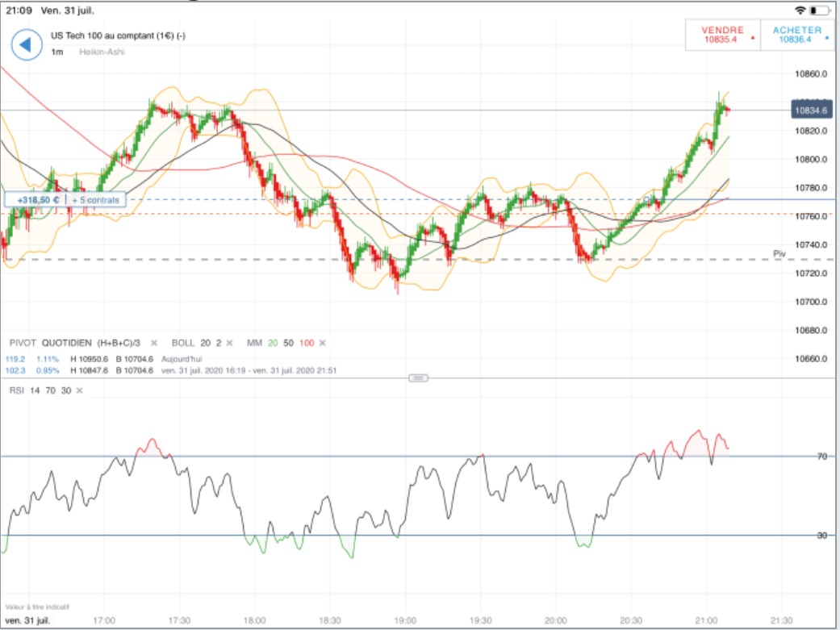This screenshot has height=630, width=840.
Task: Edit the MM 100 period value
Action: [x=307, y=343]
